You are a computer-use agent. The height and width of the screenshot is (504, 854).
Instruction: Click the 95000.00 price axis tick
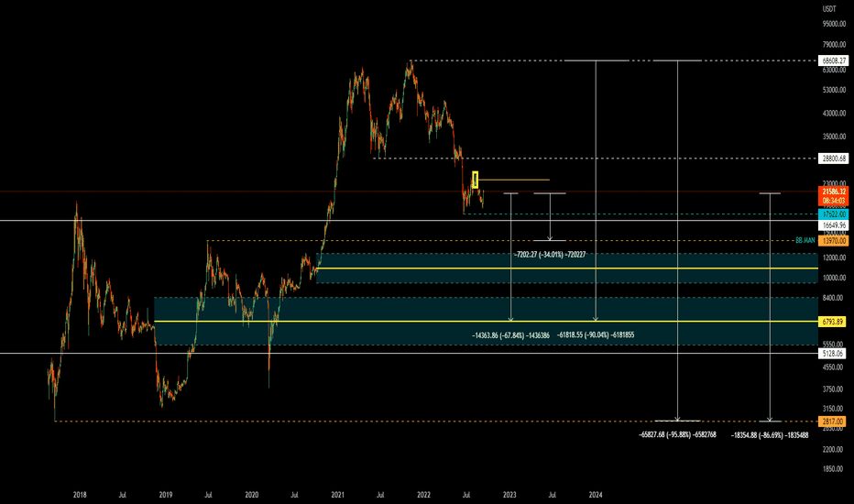(834, 24)
